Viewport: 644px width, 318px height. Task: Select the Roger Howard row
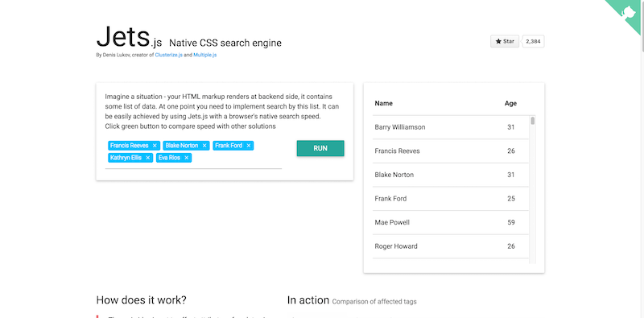click(x=451, y=246)
